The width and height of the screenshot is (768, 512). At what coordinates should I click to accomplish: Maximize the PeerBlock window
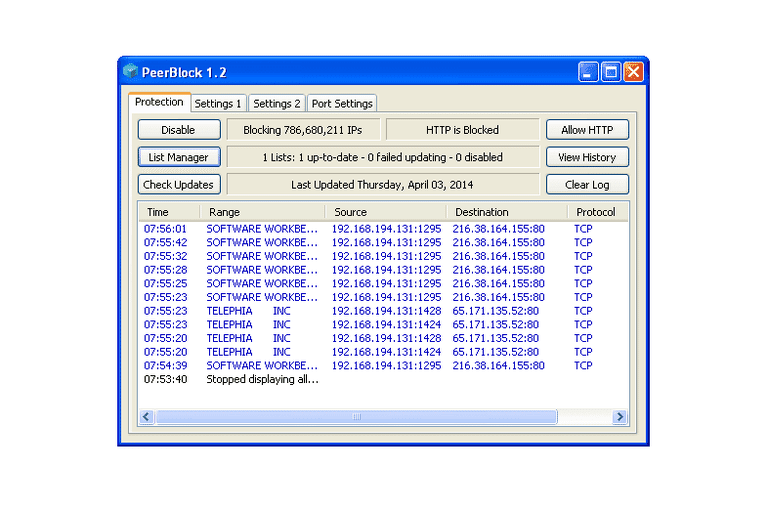[610, 72]
